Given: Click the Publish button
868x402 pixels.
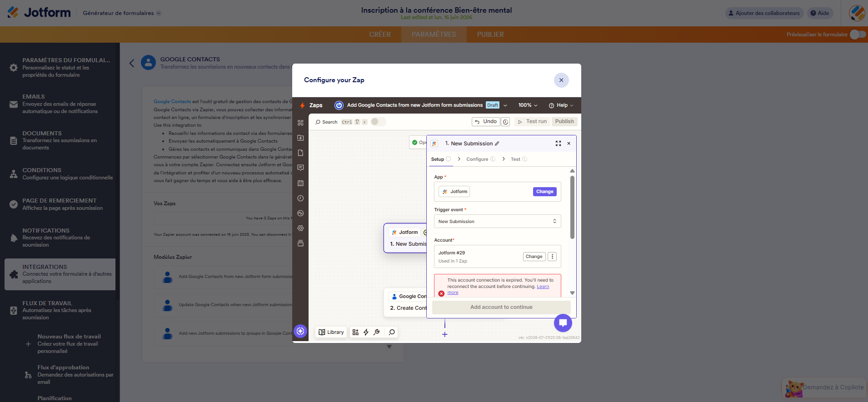Looking at the screenshot, I should [564, 122].
